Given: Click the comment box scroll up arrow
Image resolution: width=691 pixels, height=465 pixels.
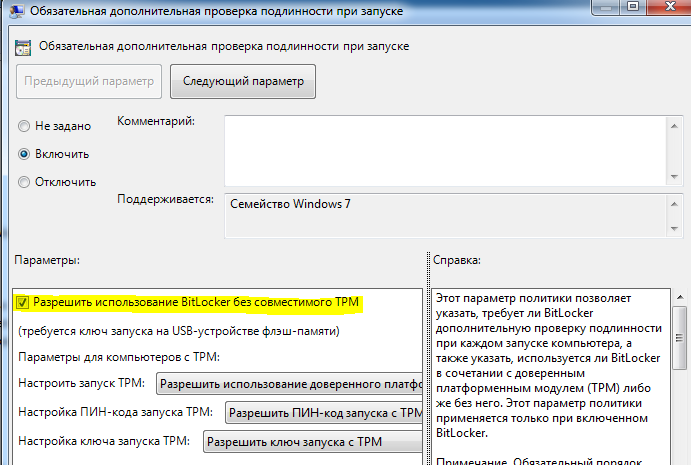Looking at the screenshot, I should point(674,126).
